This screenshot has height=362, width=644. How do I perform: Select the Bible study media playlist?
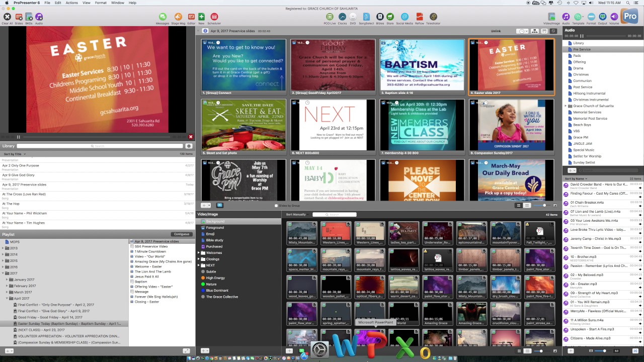(214, 240)
